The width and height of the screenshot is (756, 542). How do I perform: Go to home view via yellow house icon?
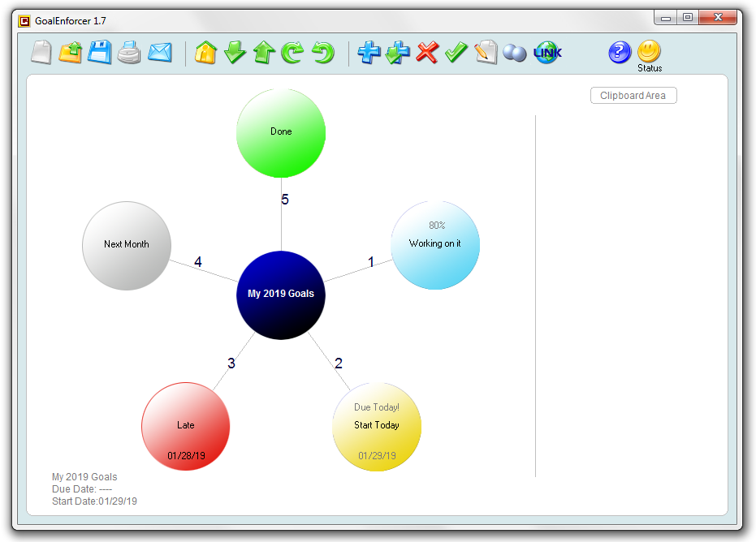pos(206,53)
